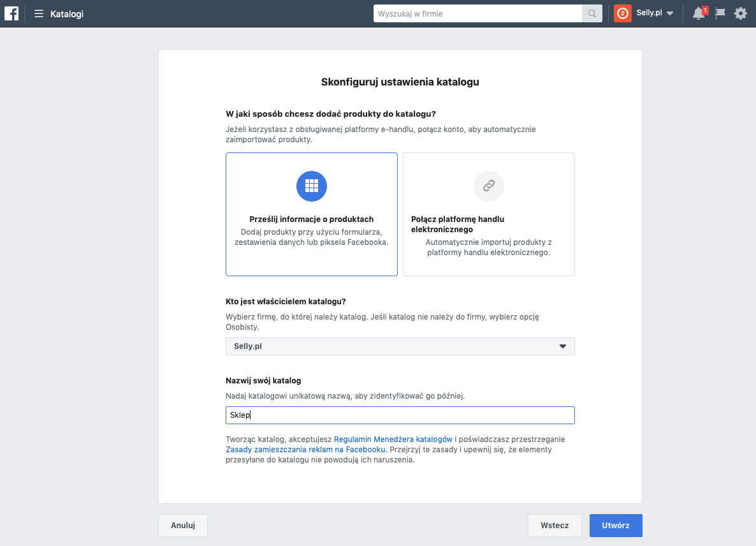756x546 pixels.
Task: Open Zasady zamieszczania reklam na Facebooku link
Action: tap(306, 450)
